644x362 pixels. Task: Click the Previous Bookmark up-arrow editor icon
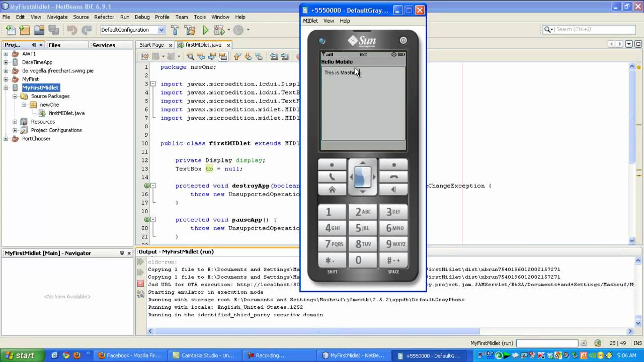[237, 56]
